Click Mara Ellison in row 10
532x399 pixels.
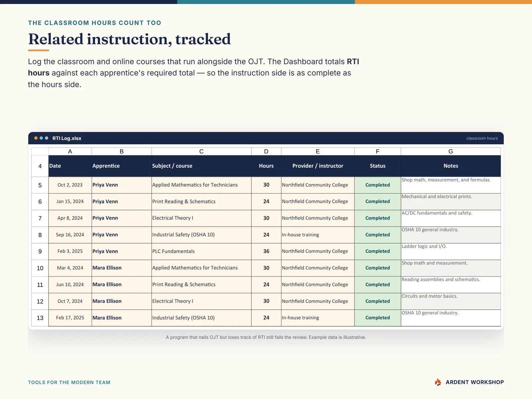click(x=122, y=268)
